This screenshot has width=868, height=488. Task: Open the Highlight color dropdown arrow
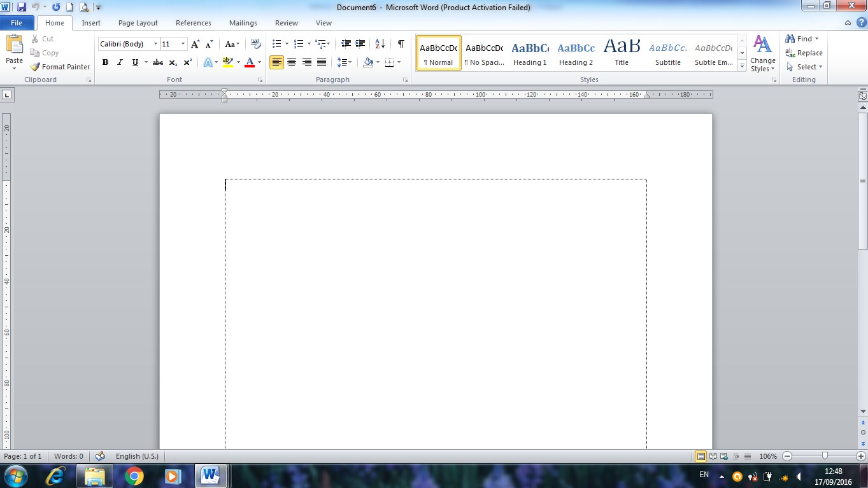tap(238, 62)
